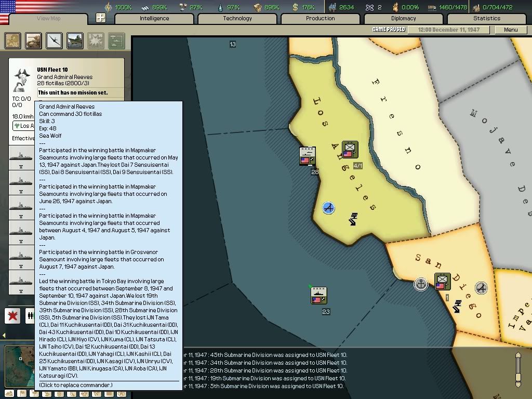Open the Technology tab
532x399 pixels.
(237, 19)
